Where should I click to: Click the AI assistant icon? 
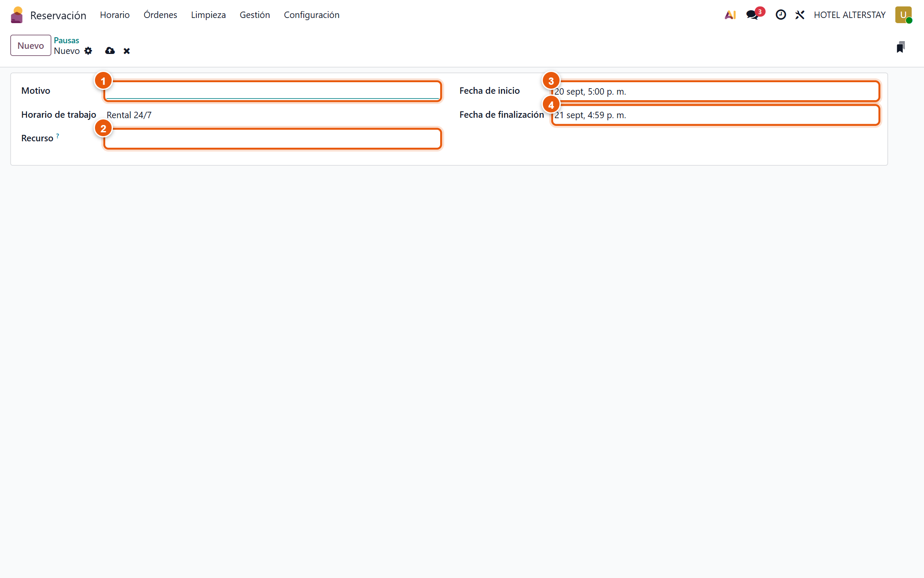click(730, 15)
